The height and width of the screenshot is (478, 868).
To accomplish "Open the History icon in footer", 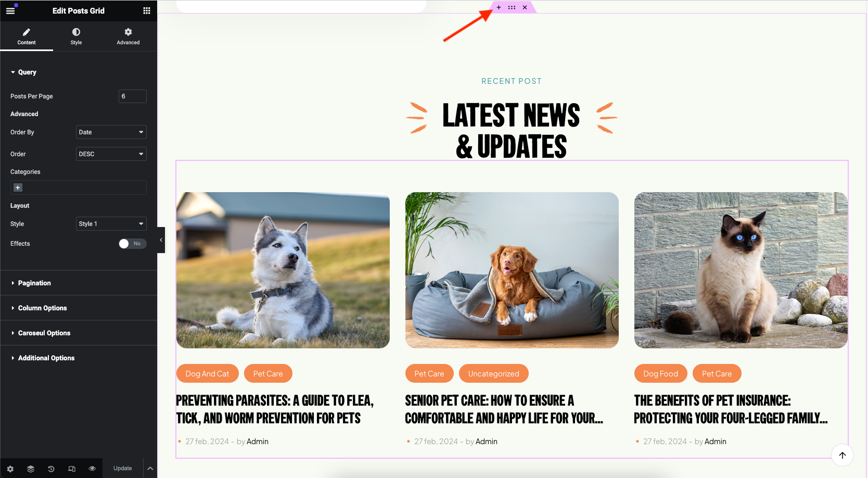I will pos(51,469).
